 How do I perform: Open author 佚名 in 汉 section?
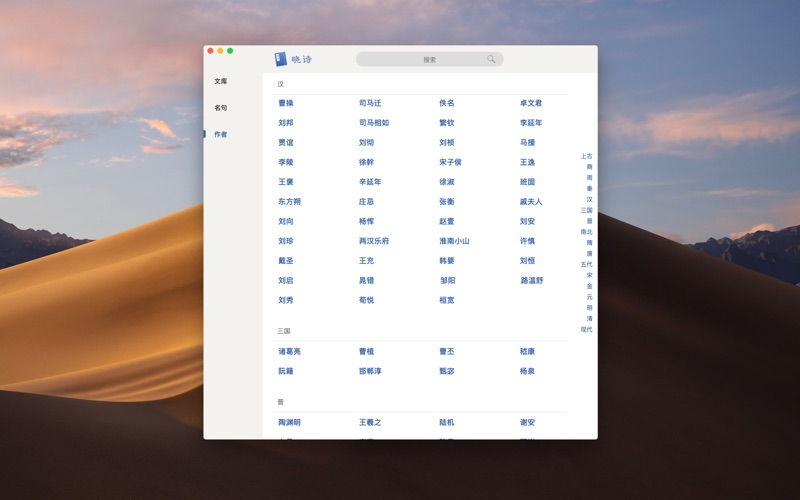click(x=446, y=103)
